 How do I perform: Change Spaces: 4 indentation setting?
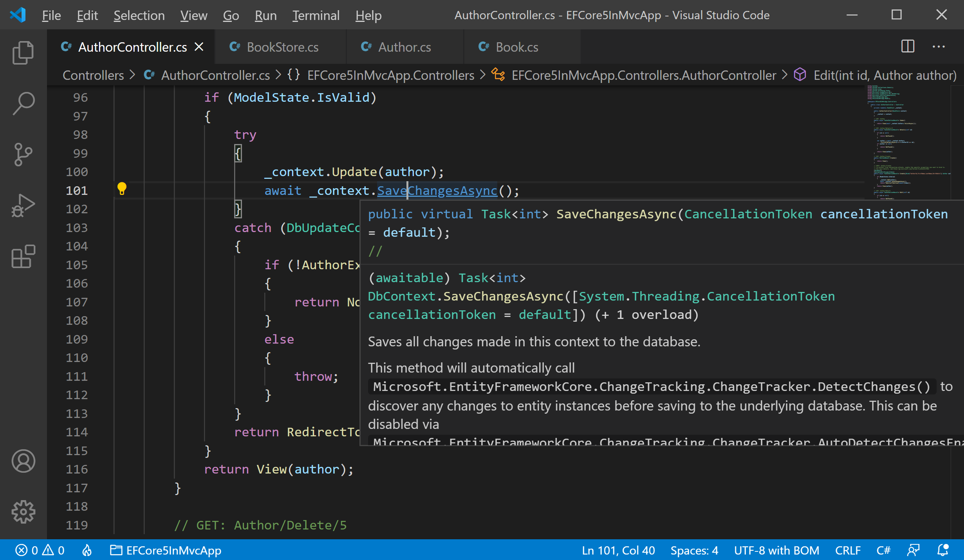694,550
